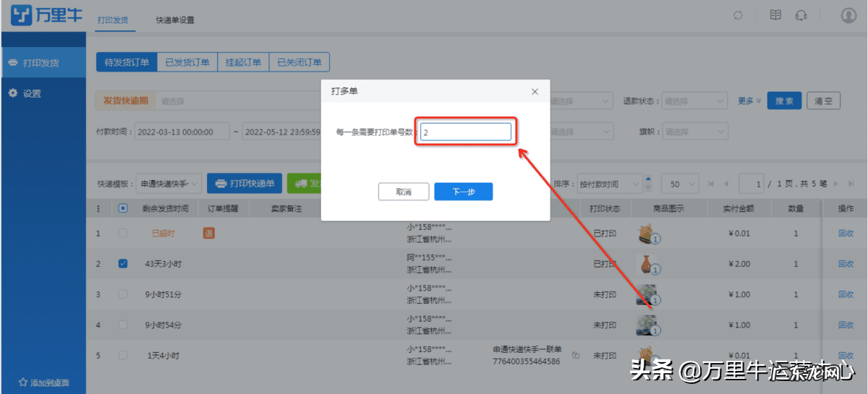Open the 排序 按付款时间 dropdown
The height and width of the screenshot is (394, 868).
[610, 184]
